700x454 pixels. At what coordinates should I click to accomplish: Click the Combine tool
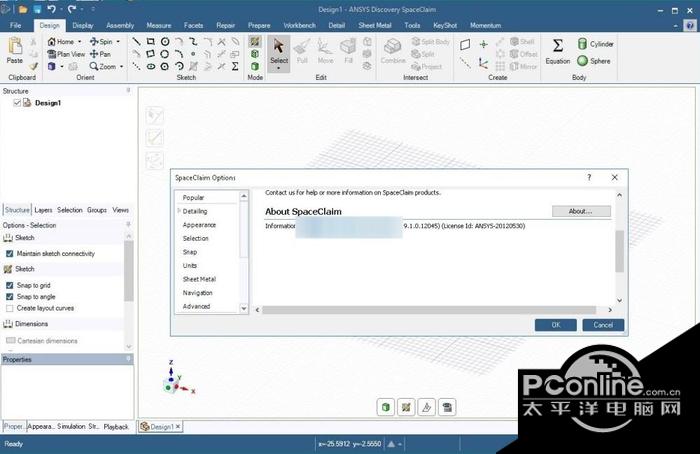click(x=393, y=51)
